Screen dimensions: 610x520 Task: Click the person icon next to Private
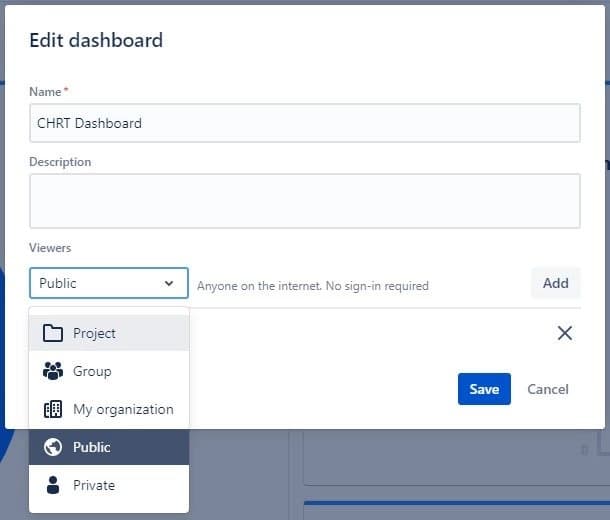(x=53, y=485)
